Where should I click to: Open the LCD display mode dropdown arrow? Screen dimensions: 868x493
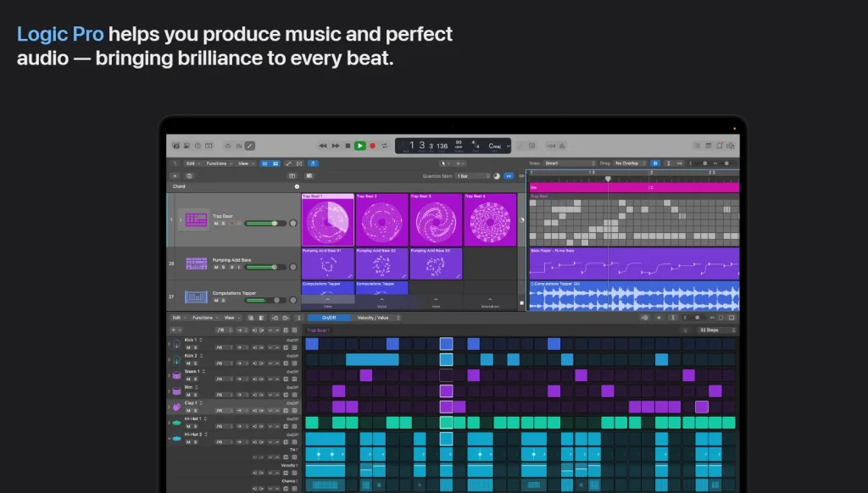click(x=509, y=146)
